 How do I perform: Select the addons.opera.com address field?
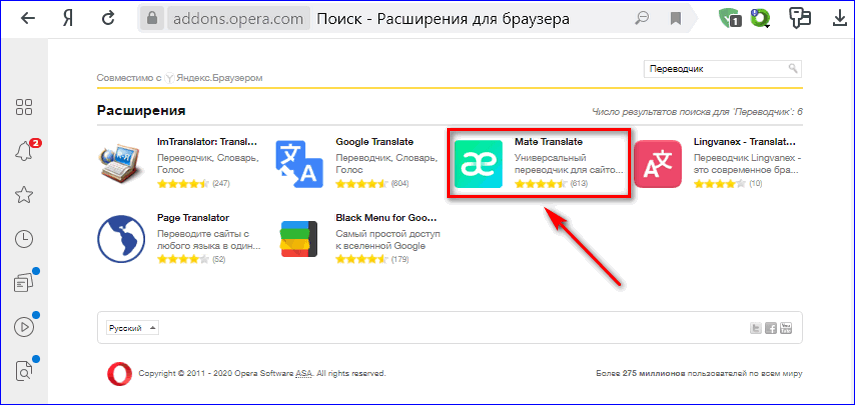[x=238, y=19]
